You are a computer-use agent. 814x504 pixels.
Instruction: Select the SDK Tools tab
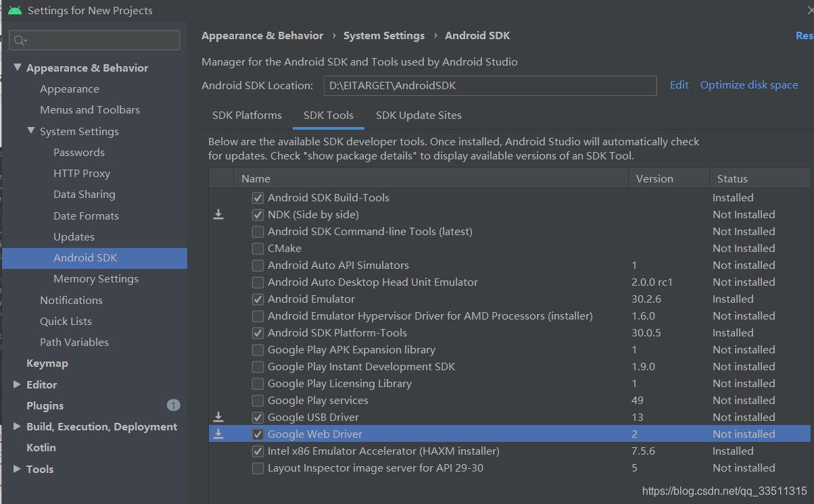329,116
